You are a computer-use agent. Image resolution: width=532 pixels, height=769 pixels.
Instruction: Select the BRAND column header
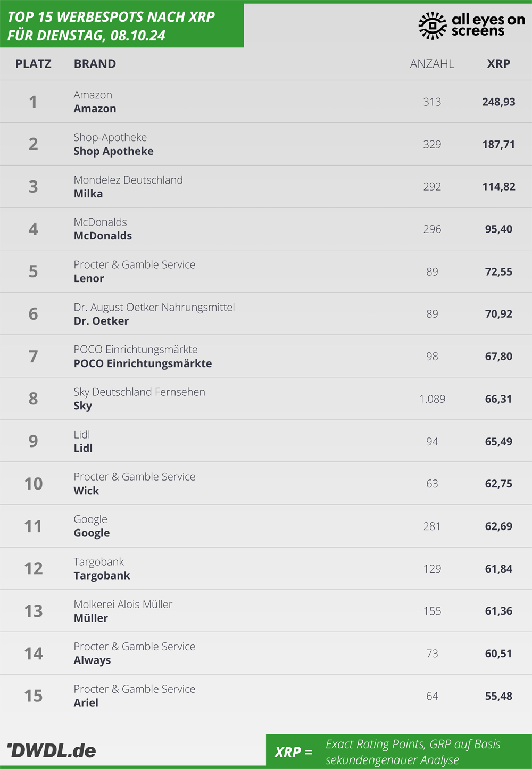[x=95, y=64]
